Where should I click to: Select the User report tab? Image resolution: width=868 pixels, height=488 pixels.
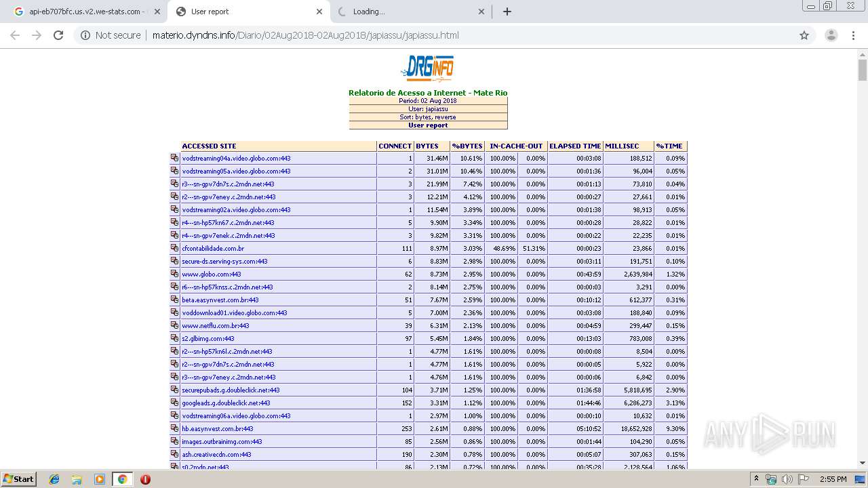pos(248,12)
